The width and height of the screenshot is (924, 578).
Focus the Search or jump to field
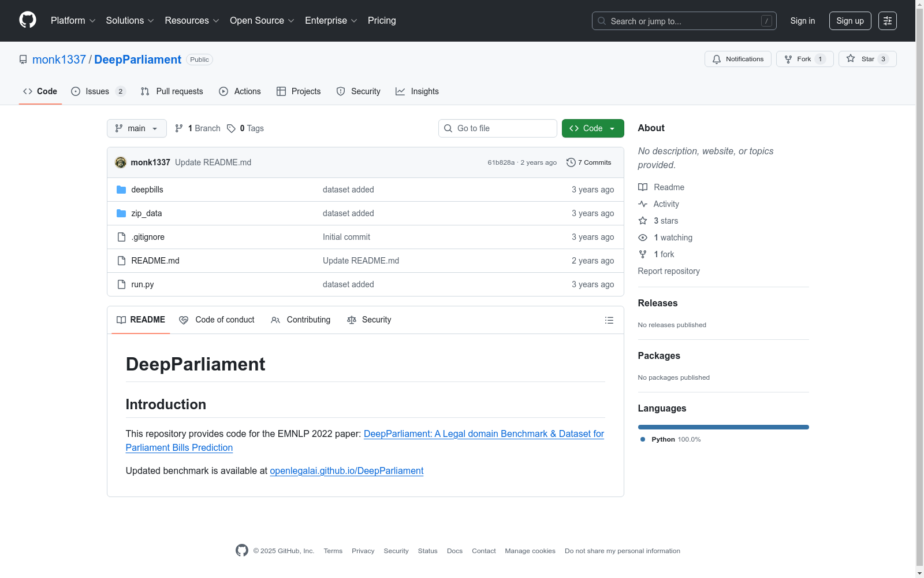pyautogui.click(x=684, y=21)
